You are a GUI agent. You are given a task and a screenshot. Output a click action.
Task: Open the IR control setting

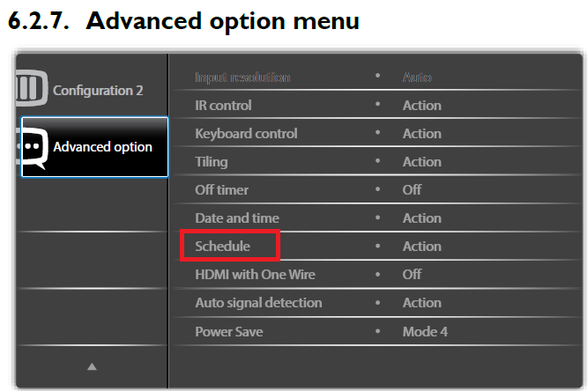click(x=223, y=106)
